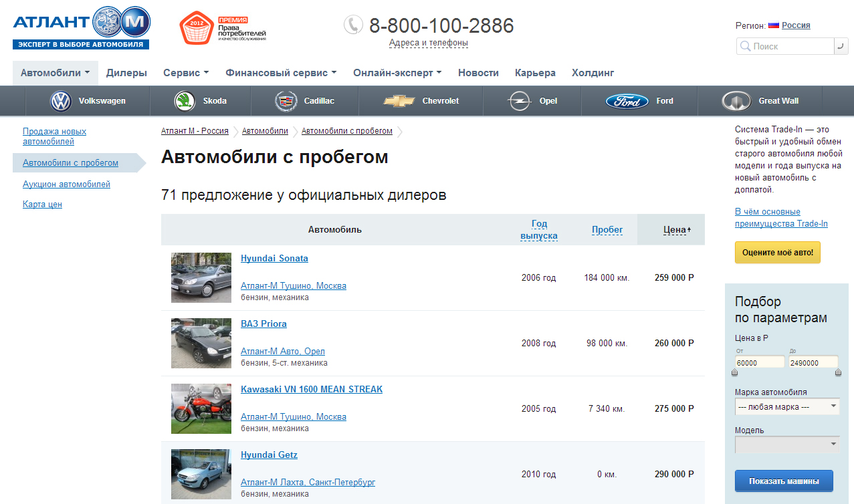Select the Ford oval logo
This screenshot has width=854, height=504.
(627, 101)
